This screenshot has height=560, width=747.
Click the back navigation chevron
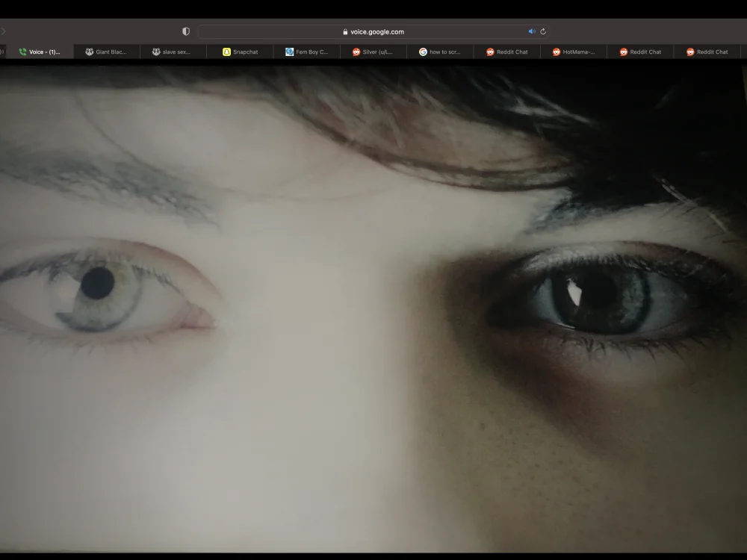4,31
